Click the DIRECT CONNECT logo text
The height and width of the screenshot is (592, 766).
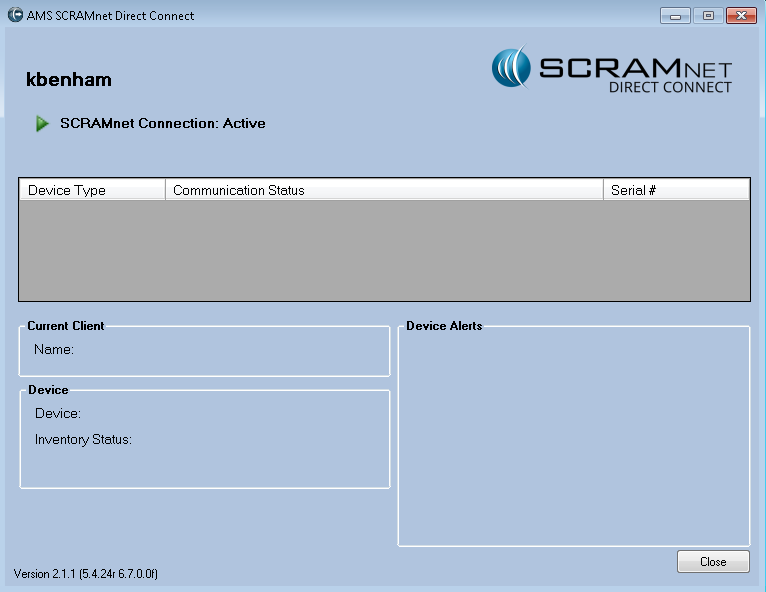pyautogui.click(x=670, y=87)
